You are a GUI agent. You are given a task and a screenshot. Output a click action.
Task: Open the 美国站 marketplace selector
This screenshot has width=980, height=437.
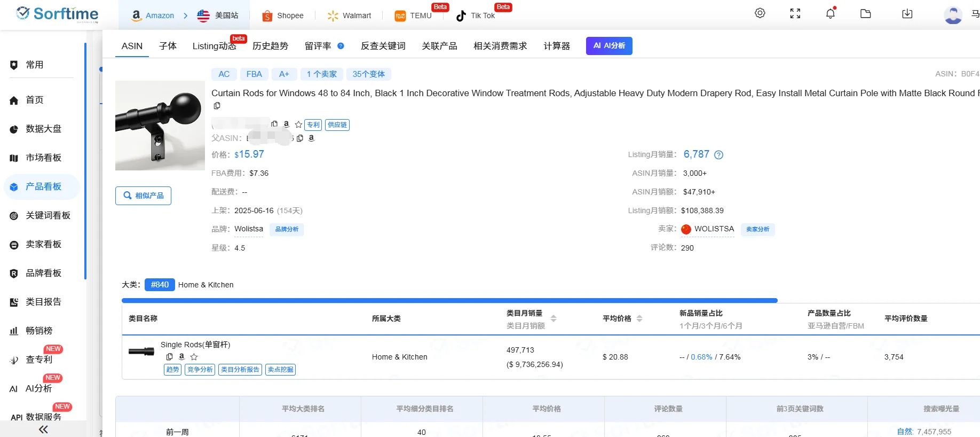tap(218, 15)
